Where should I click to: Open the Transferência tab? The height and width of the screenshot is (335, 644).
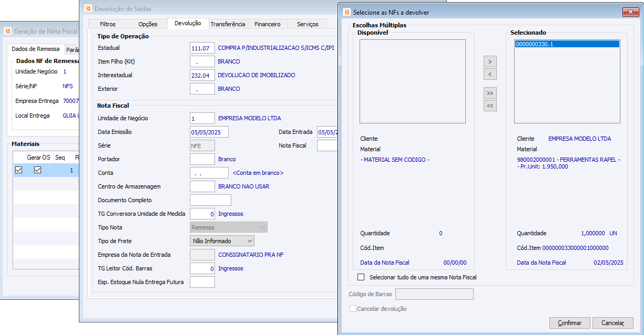pyautogui.click(x=228, y=24)
